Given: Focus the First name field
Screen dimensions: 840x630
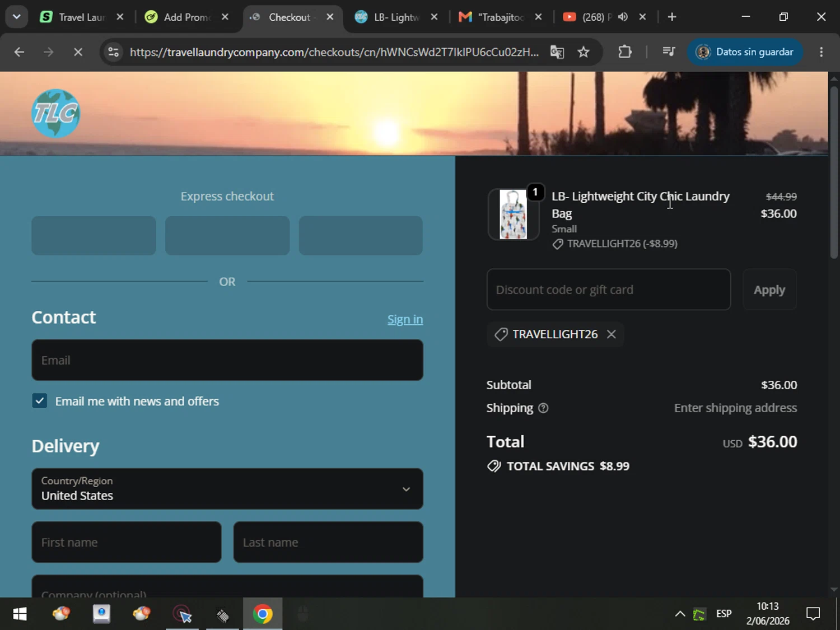Looking at the screenshot, I should [127, 542].
